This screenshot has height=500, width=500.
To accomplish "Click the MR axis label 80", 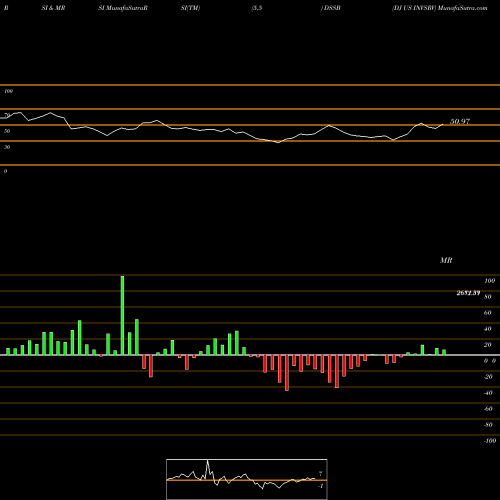I will [x=488, y=297].
